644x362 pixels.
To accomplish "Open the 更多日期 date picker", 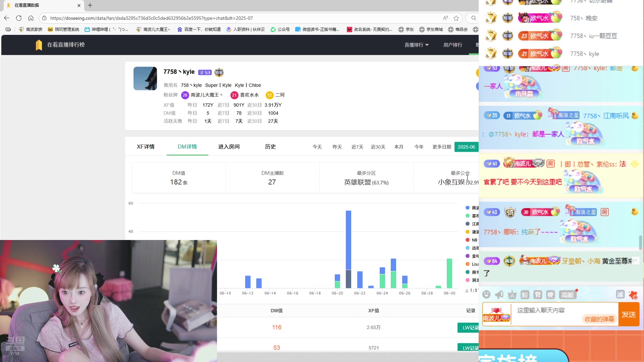I will coord(442,147).
